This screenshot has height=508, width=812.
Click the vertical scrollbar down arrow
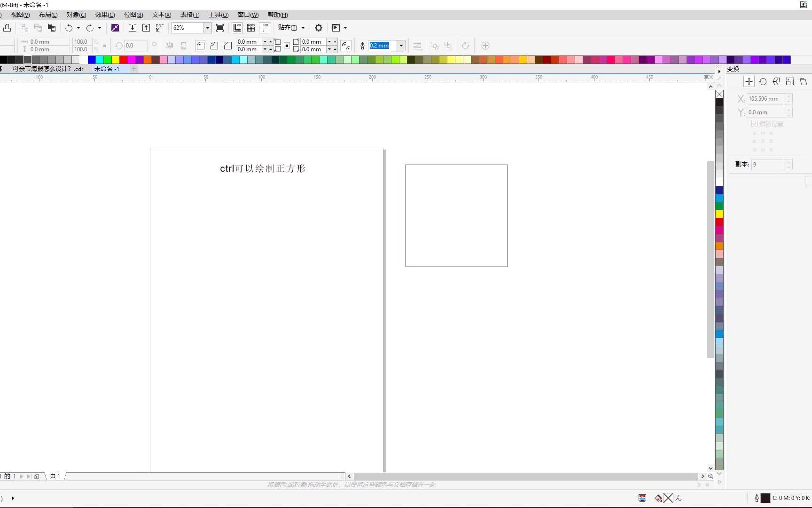(x=710, y=468)
